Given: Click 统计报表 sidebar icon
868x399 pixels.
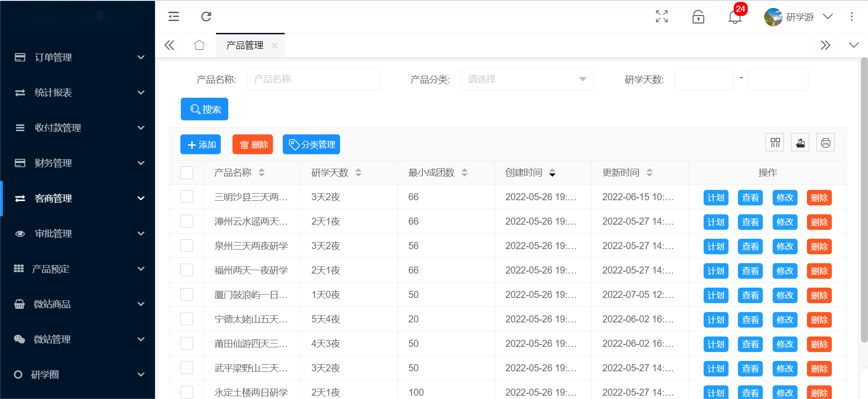Looking at the screenshot, I should point(20,93).
